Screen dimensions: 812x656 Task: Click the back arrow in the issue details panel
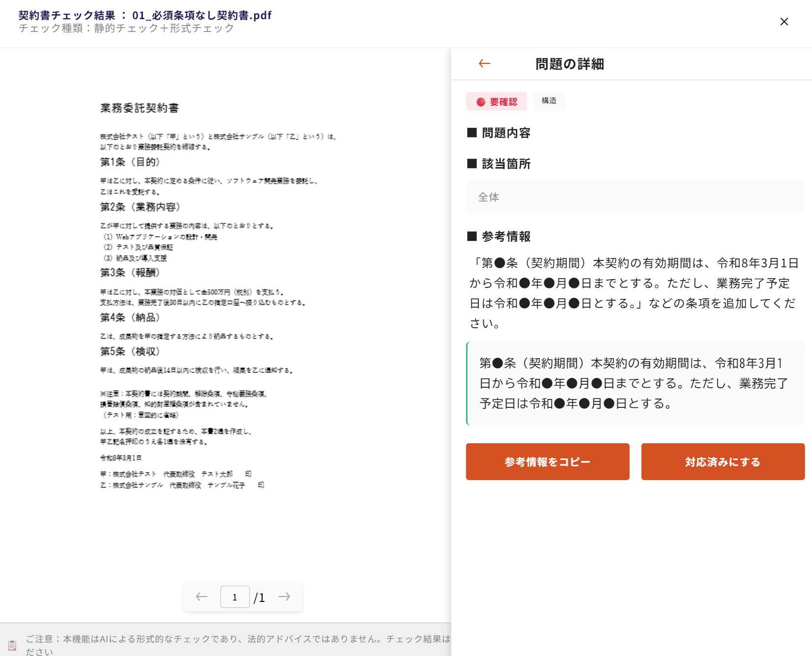[484, 63]
